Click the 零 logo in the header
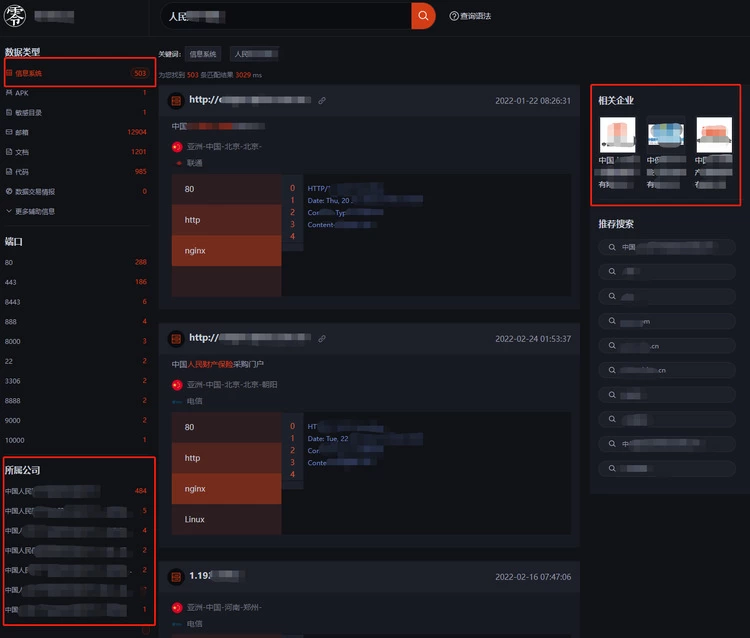Image resolution: width=750 pixels, height=638 pixels. point(16,16)
